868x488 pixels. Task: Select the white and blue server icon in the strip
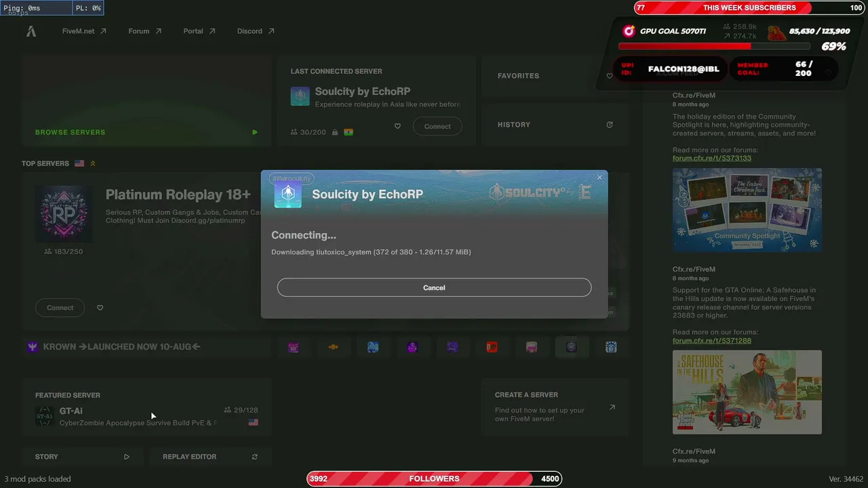tap(611, 347)
